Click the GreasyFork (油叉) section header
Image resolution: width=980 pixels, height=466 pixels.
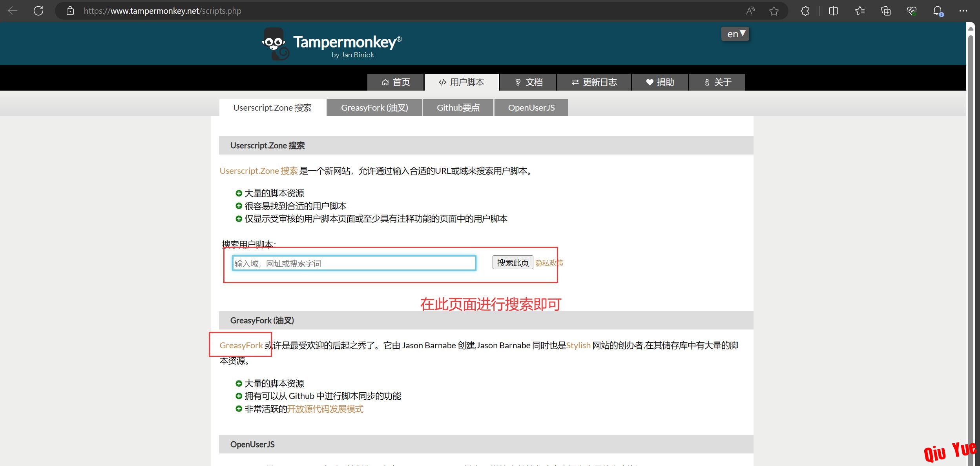click(486, 320)
